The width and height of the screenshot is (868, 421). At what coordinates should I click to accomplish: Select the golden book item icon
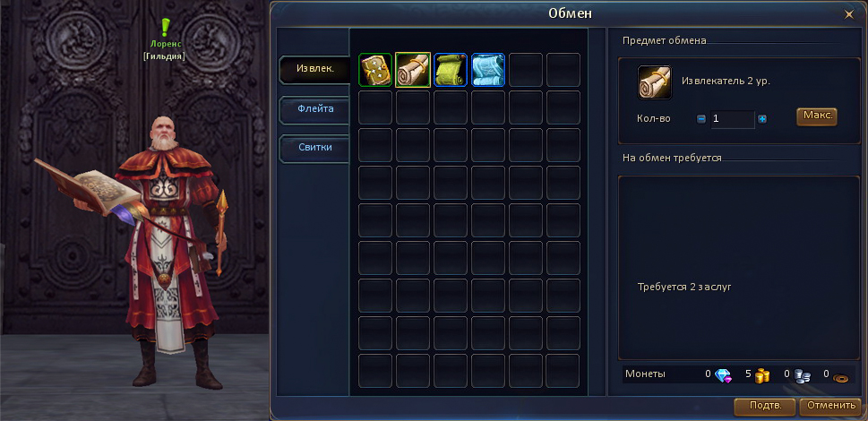(x=375, y=70)
